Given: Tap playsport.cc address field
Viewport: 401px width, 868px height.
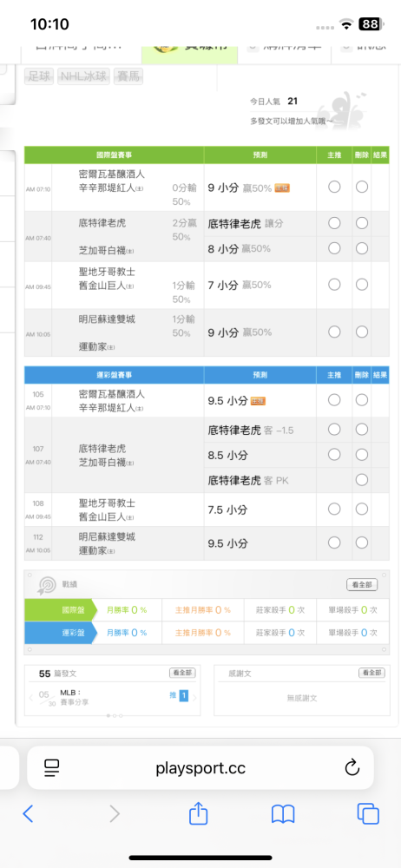Looking at the screenshot, I should pos(200,768).
